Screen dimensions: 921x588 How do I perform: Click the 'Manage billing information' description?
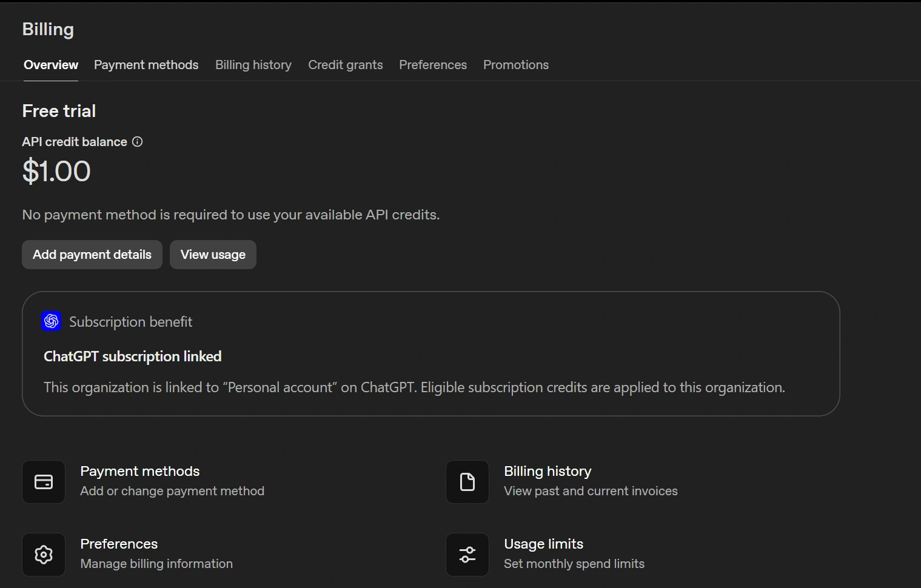point(156,564)
